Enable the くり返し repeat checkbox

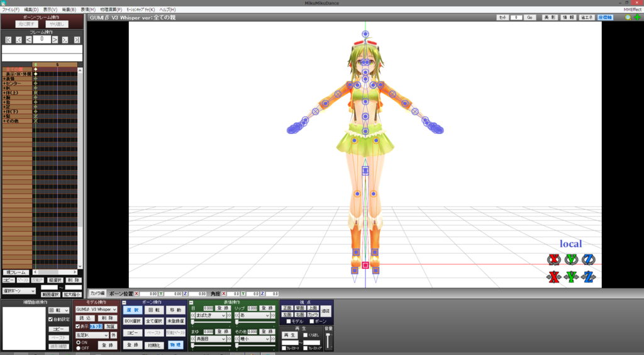tap(305, 335)
